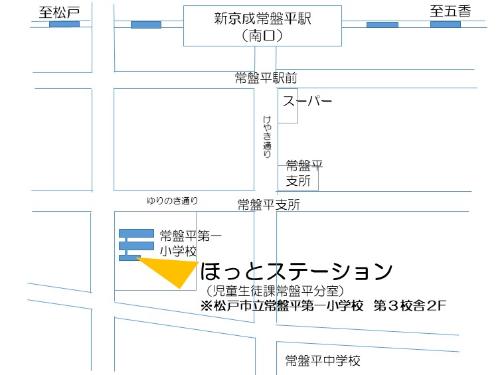Viewport: 500px width, 375px height.
Task: Click the blue rail segment left of station
Action: pos(146,25)
